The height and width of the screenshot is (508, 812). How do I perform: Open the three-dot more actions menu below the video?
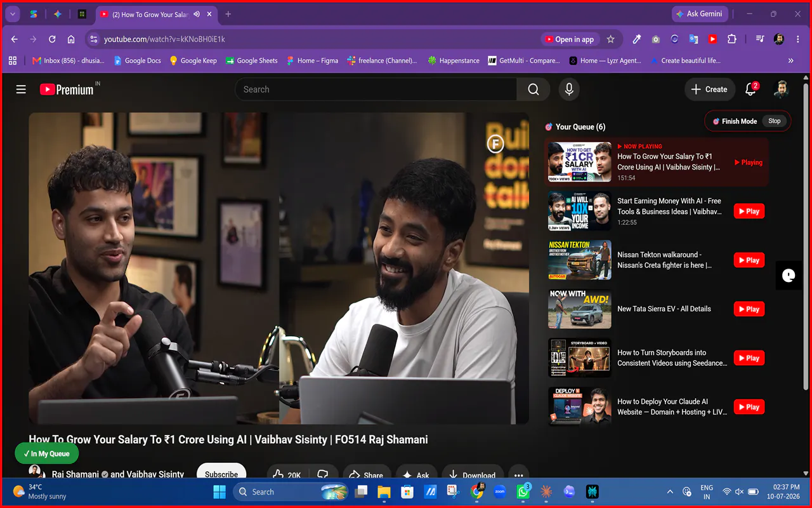518,475
